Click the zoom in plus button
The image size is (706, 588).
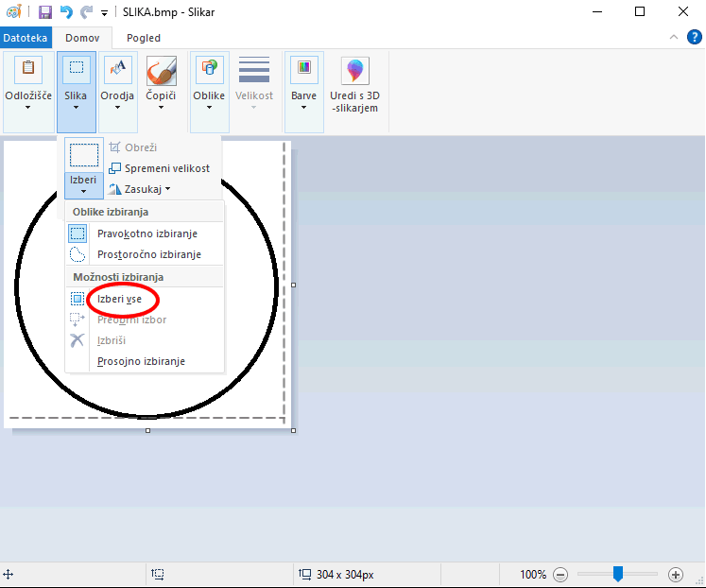coord(675,574)
